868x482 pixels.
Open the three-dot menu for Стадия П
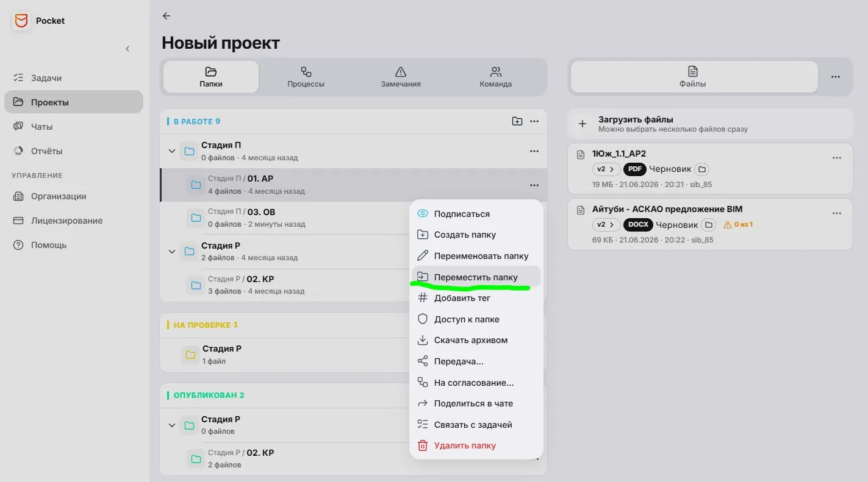(x=534, y=151)
